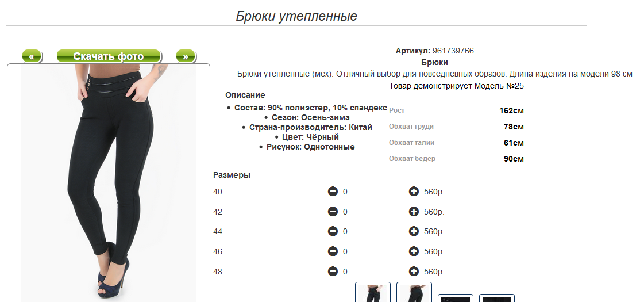
Task: Click the article number 961739766
Action: point(453,51)
